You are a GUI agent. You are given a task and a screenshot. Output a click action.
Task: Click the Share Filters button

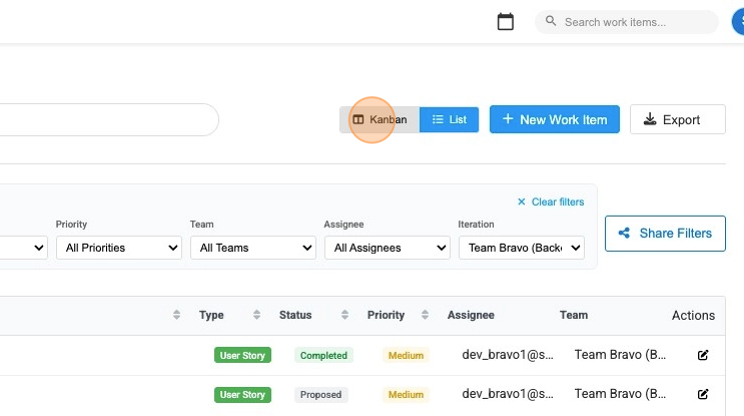[x=665, y=233]
